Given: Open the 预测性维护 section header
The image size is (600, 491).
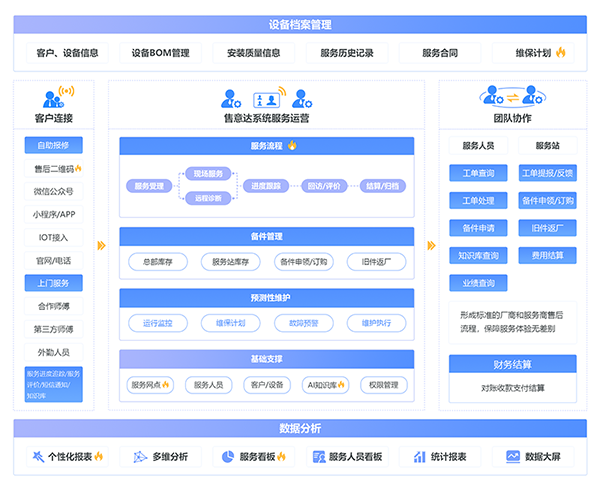Looking at the screenshot, I should click(267, 298).
